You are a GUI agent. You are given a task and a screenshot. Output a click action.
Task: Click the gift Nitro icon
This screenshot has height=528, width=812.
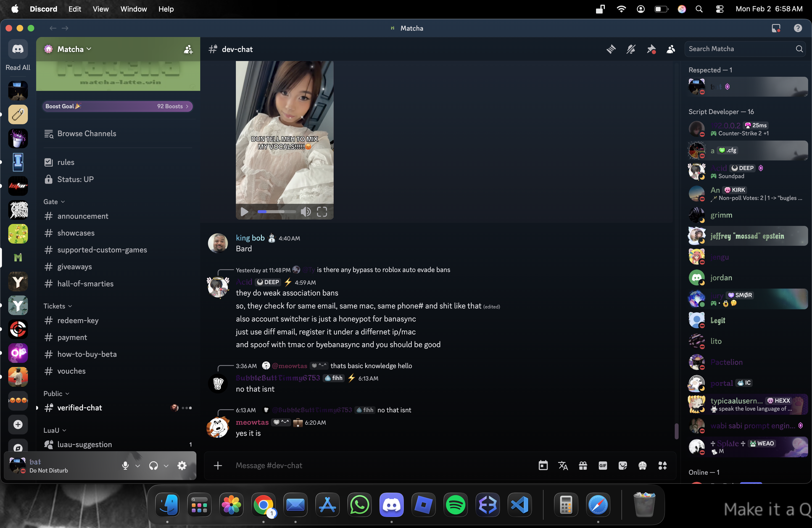coord(583,465)
